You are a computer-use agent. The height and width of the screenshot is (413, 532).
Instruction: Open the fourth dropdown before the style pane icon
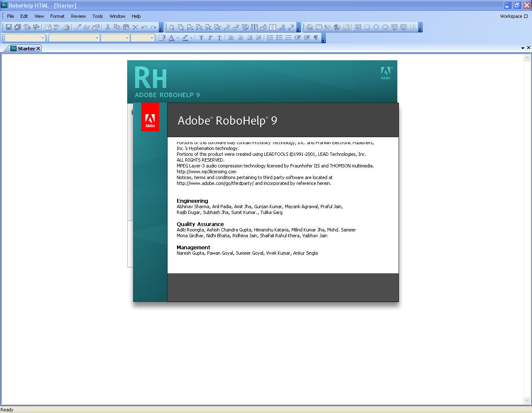coord(152,38)
